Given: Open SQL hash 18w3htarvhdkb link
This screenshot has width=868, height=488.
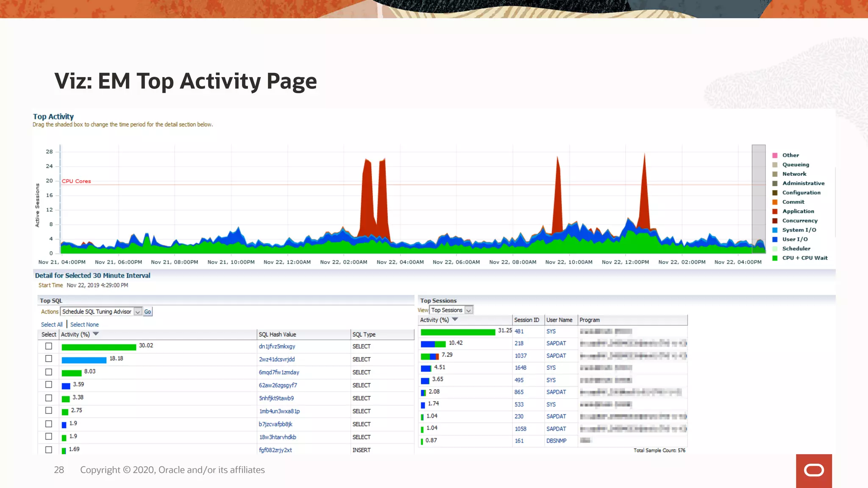Looking at the screenshot, I should tap(278, 437).
